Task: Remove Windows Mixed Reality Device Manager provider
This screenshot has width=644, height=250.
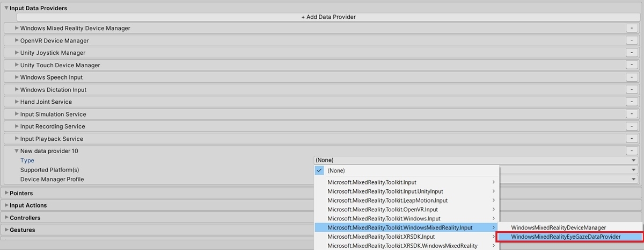Action: click(x=632, y=28)
